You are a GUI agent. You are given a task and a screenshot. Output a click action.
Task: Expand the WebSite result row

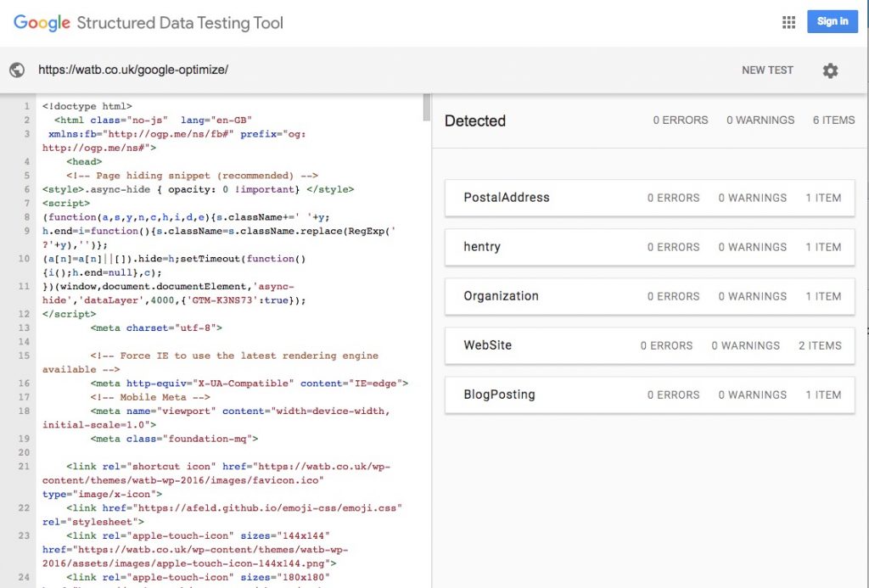click(489, 345)
